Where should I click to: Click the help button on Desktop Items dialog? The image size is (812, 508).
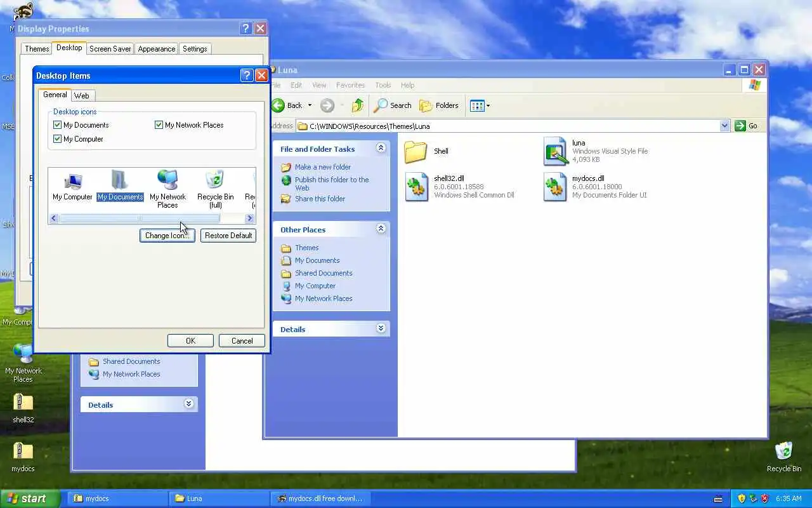(x=247, y=76)
